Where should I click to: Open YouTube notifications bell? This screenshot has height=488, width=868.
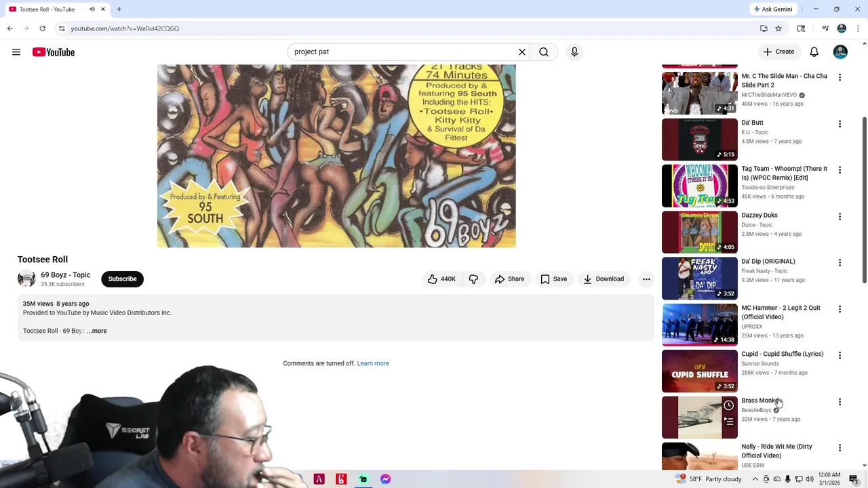click(x=814, y=52)
